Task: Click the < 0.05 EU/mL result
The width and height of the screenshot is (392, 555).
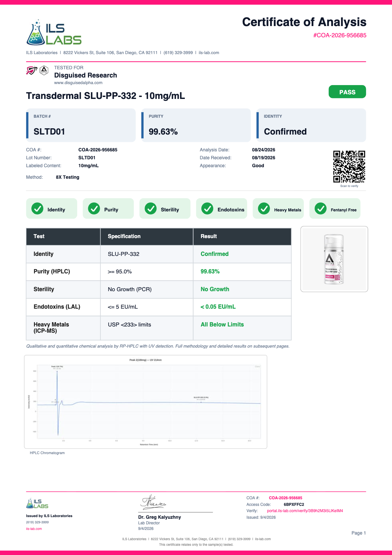Action: click(x=218, y=307)
